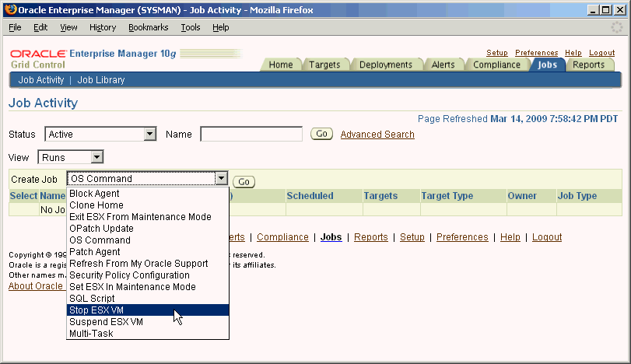631x364 pixels.
Task: Click Go button next to Name field
Action: point(321,134)
